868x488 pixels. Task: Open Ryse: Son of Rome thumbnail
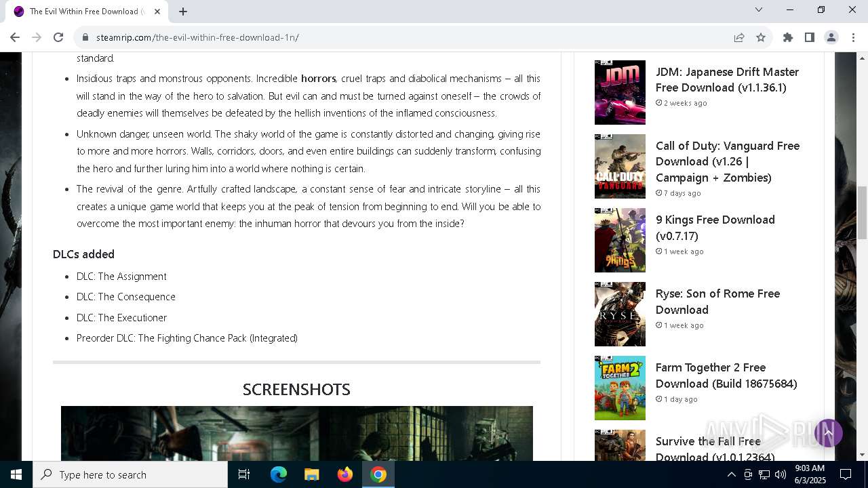coord(620,314)
